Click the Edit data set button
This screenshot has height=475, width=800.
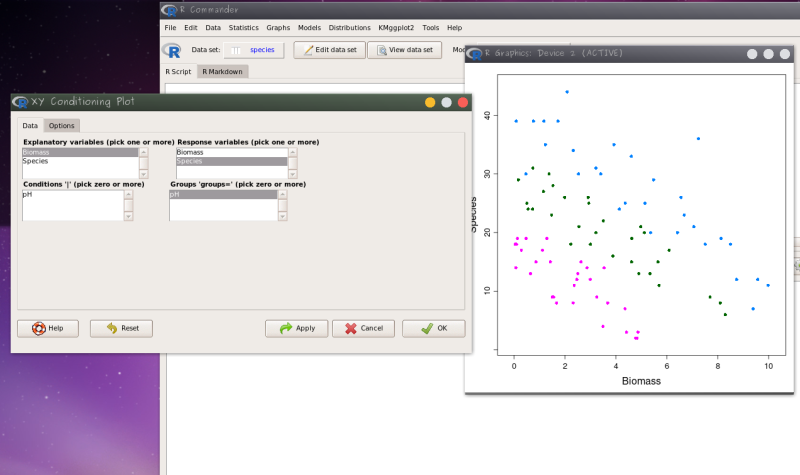coord(328,50)
